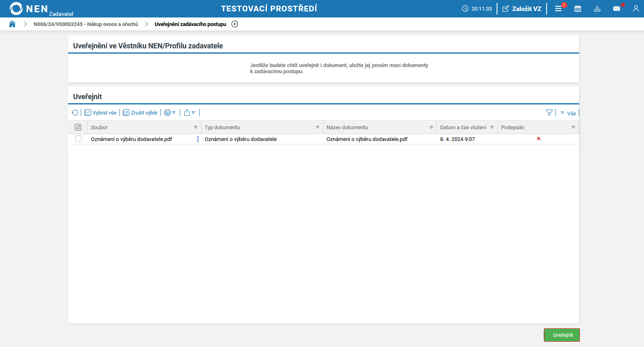644x347 pixels.
Task: Sort by the Podepsán column header
Action: [x=512, y=127]
